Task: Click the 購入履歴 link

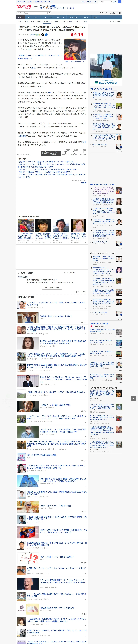Action: [112, 13]
